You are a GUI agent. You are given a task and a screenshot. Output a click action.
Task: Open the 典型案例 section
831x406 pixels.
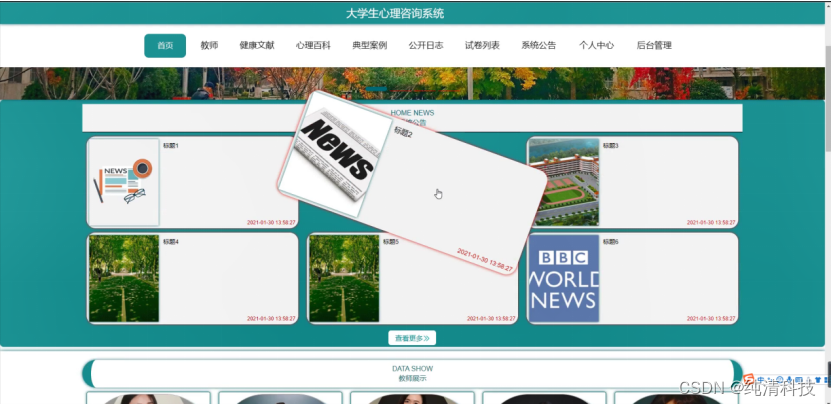point(369,46)
